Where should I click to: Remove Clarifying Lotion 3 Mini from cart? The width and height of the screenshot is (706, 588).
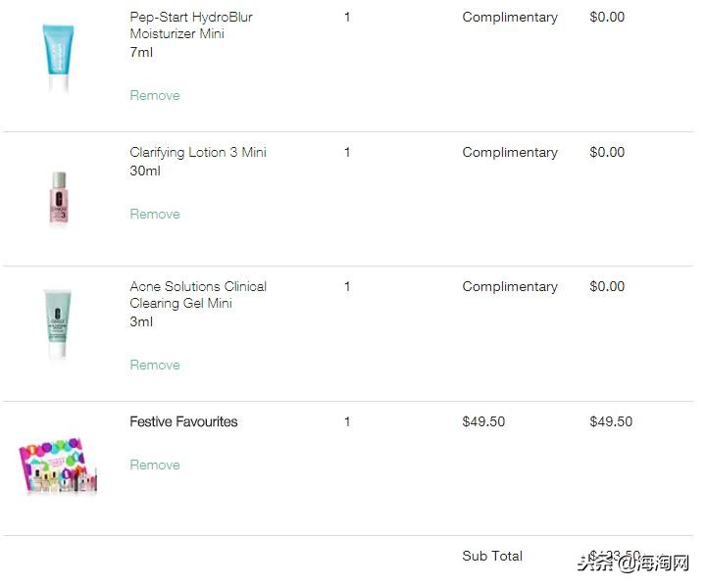tap(155, 215)
